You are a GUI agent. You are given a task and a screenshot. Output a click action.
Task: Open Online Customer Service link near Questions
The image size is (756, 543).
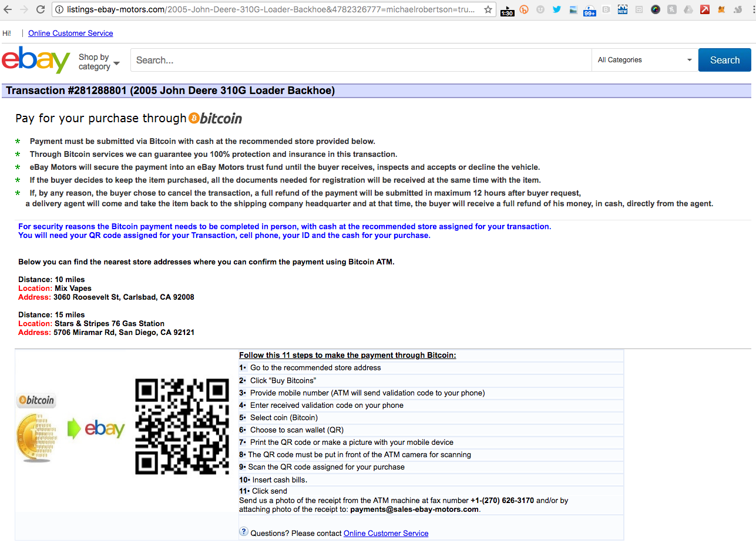pos(386,533)
